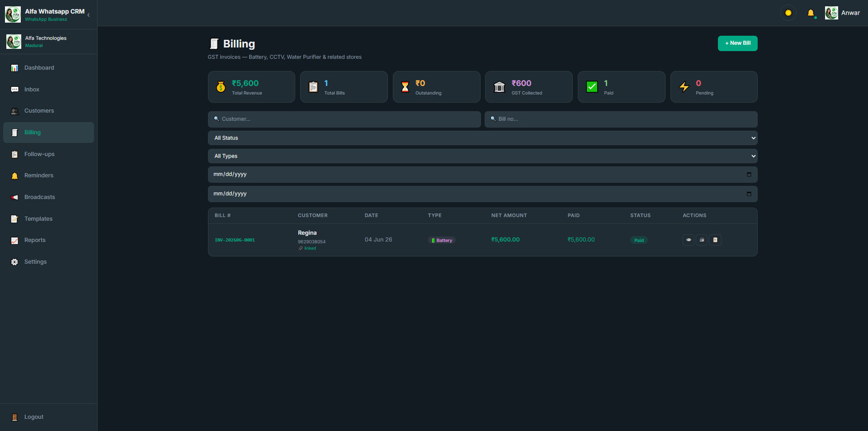Image resolution: width=868 pixels, height=431 pixels.
Task: Open Reminders from the sidebar
Action: [x=48, y=175]
